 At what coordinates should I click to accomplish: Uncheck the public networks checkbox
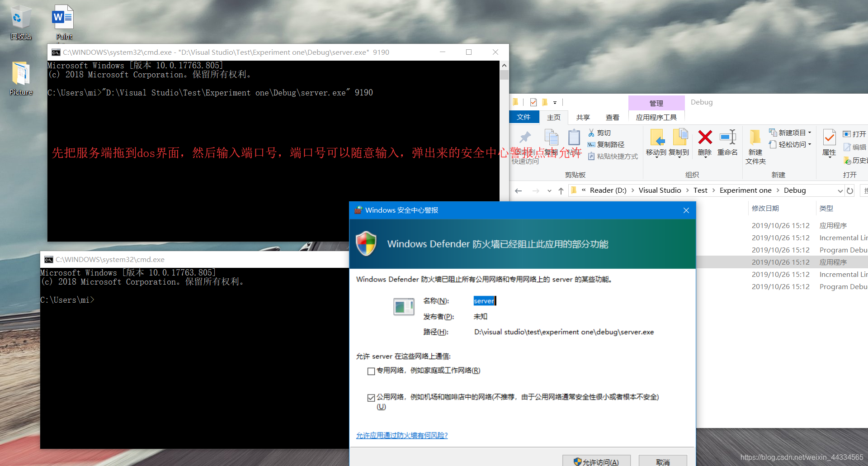(x=371, y=398)
